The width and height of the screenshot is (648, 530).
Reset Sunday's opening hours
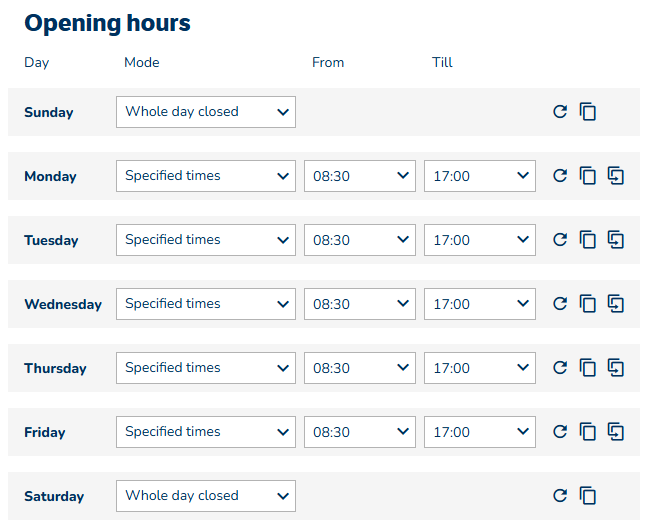(x=560, y=112)
